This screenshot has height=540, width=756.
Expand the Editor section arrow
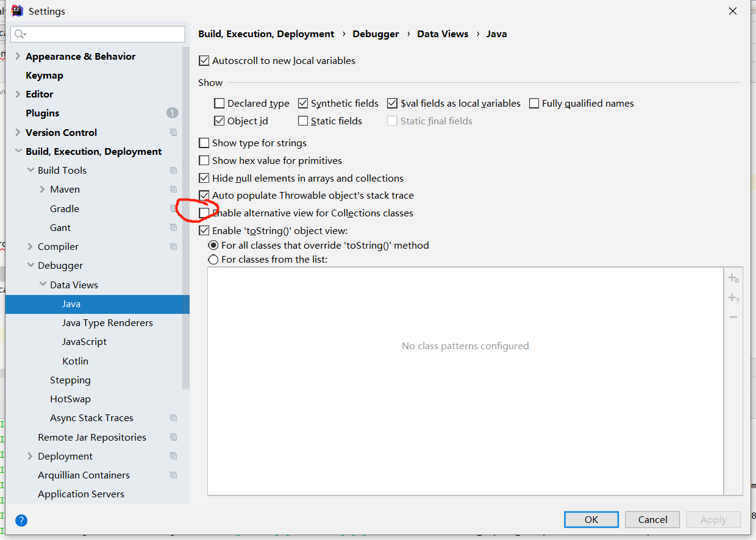[x=18, y=94]
